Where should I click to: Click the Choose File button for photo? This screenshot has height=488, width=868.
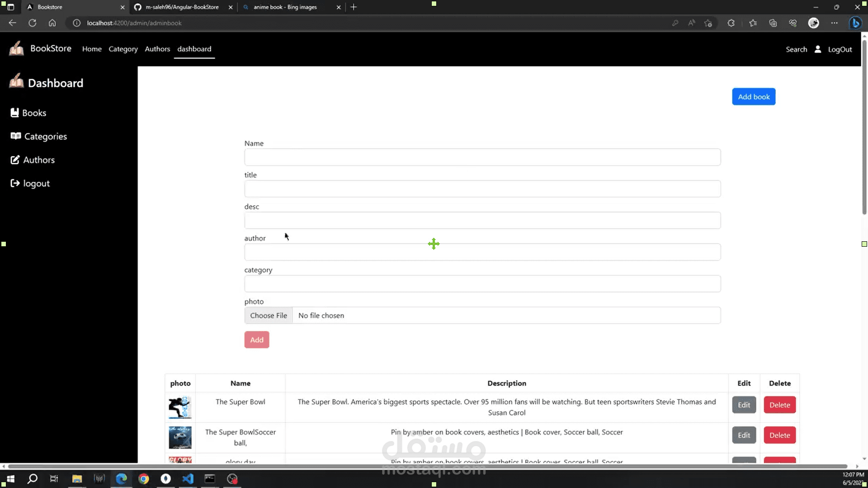point(269,315)
